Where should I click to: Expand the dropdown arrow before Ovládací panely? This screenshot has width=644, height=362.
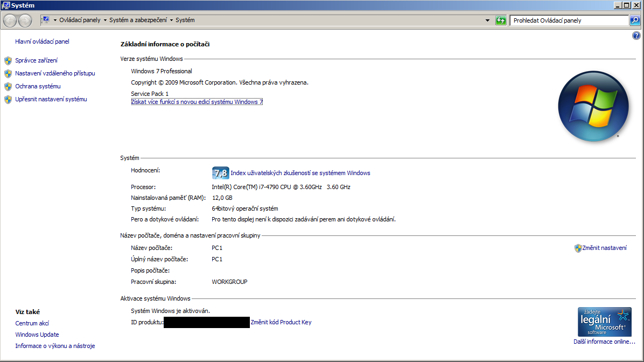click(54, 20)
